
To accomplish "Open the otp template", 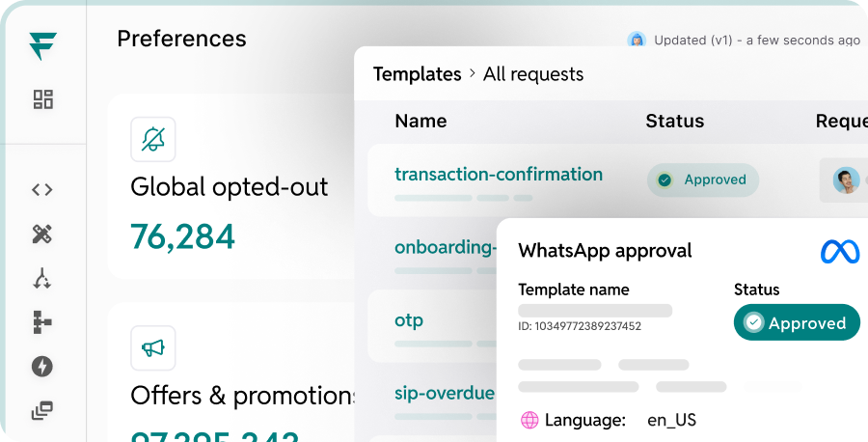I will 409,320.
